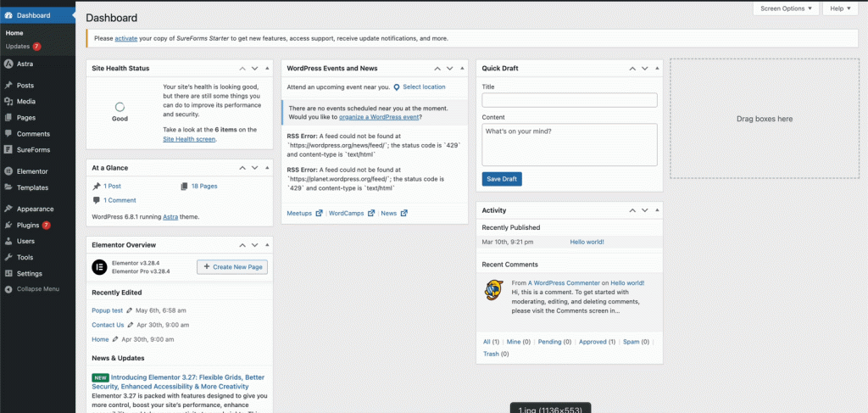Viewport: 868px width, 413px height.
Task: Toggle the Quick Draft panel
Action: (657, 69)
